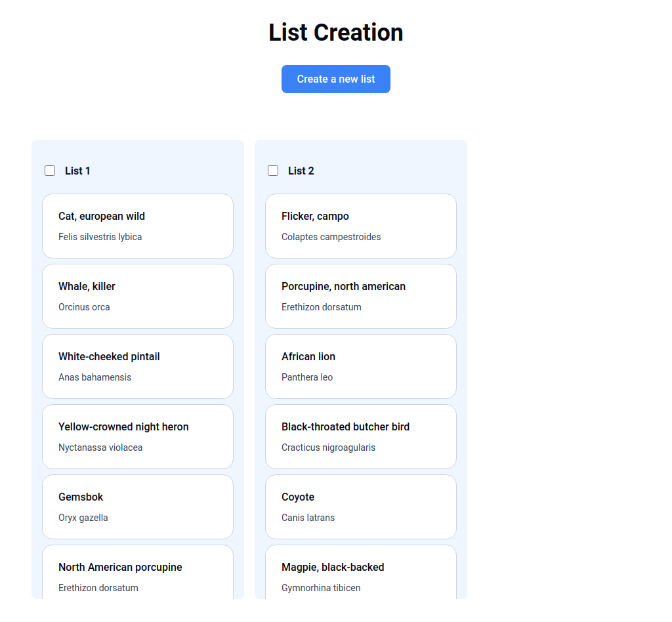Check the List 2 checkbox
Screen dimensions: 672x622
point(273,171)
